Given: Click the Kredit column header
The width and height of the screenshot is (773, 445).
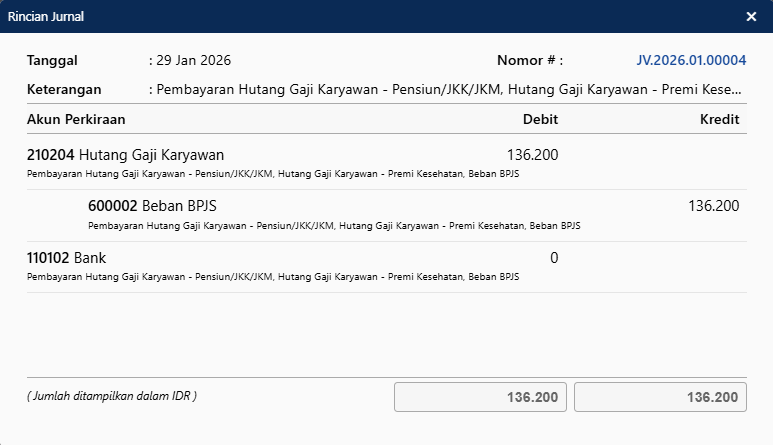Looking at the screenshot, I should tap(719, 120).
